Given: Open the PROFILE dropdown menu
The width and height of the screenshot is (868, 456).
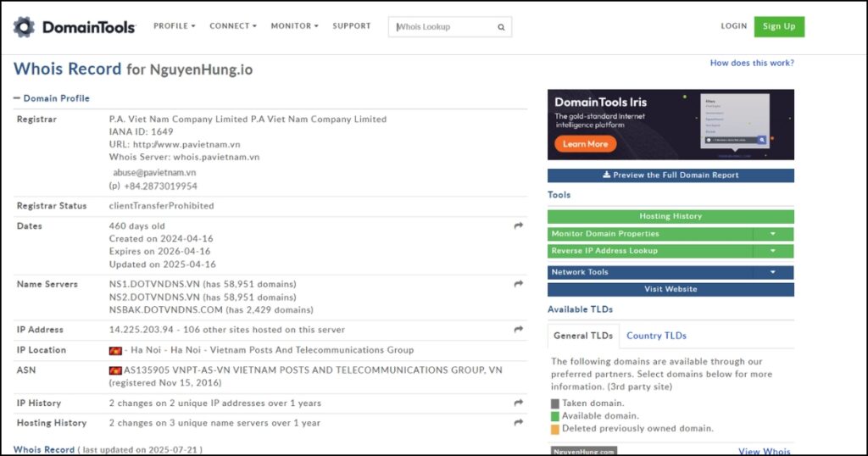Looking at the screenshot, I should [175, 26].
